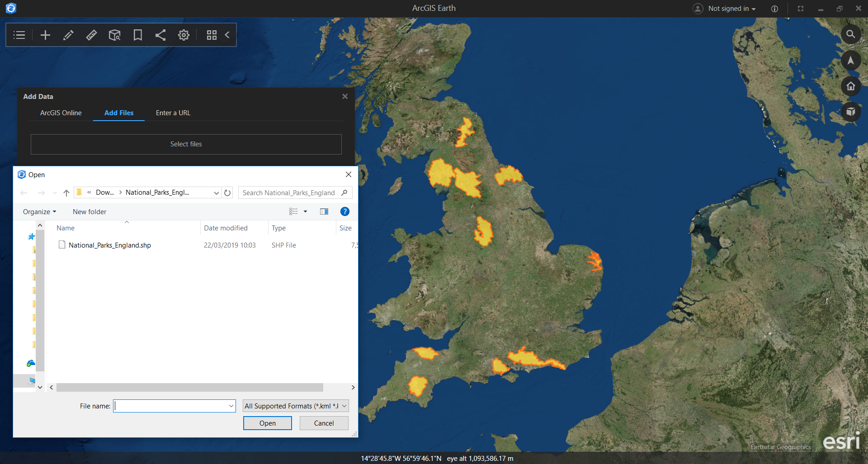Screen dimensions: 868x464
Task: Sort by the Name column header
Action: [x=66, y=228]
